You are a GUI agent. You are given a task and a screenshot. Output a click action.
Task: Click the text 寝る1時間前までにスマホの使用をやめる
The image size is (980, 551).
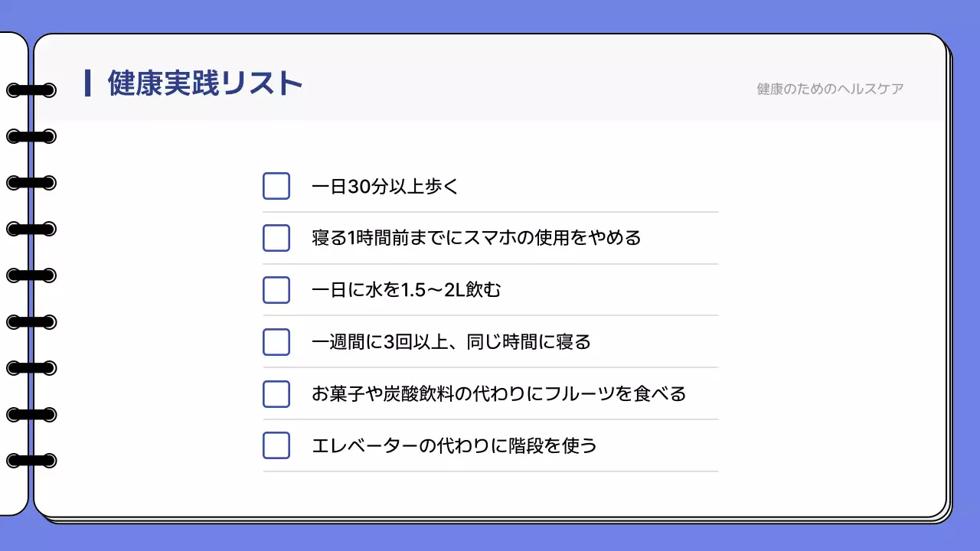click(x=476, y=238)
